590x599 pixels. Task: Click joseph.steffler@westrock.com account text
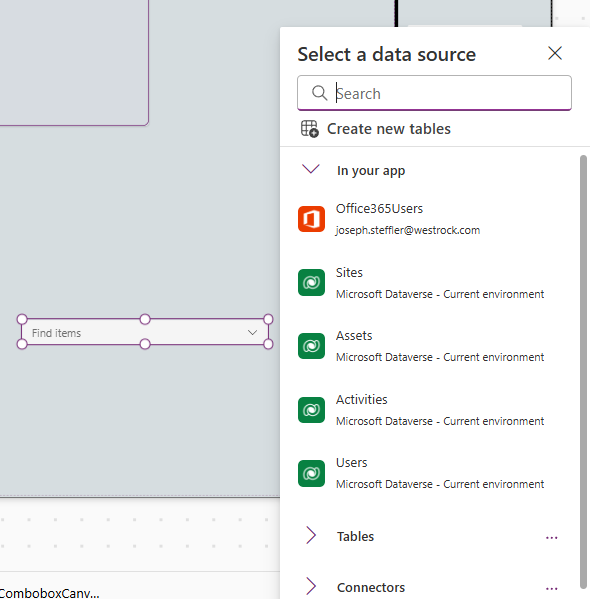tap(408, 230)
